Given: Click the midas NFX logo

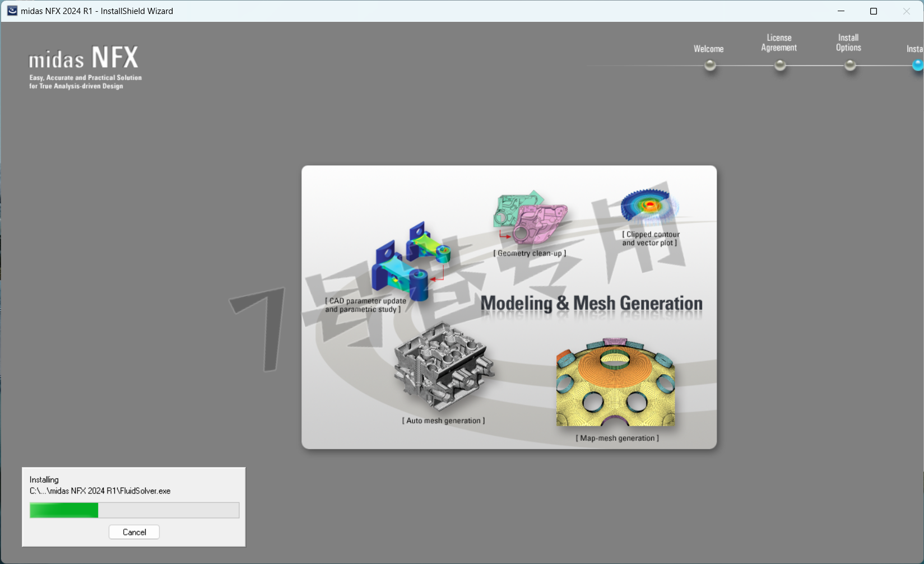Looking at the screenshot, I should (x=83, y=58).
